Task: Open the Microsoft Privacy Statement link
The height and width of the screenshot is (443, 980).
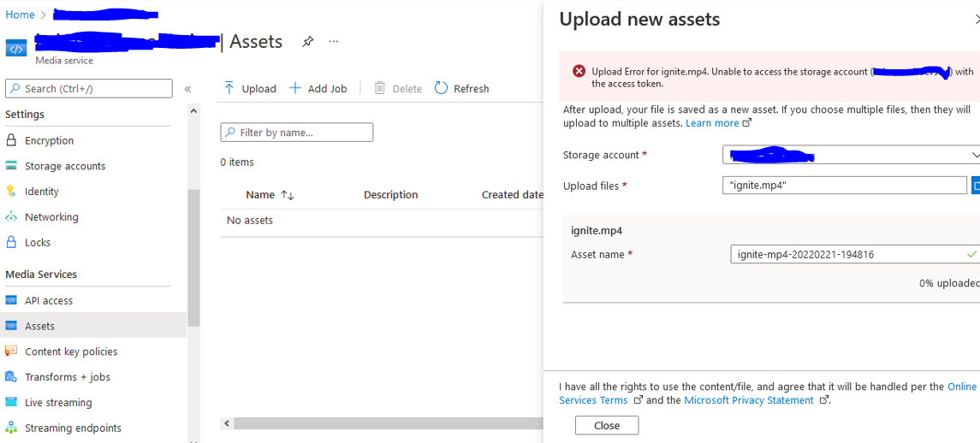Action: pos(749,400)
